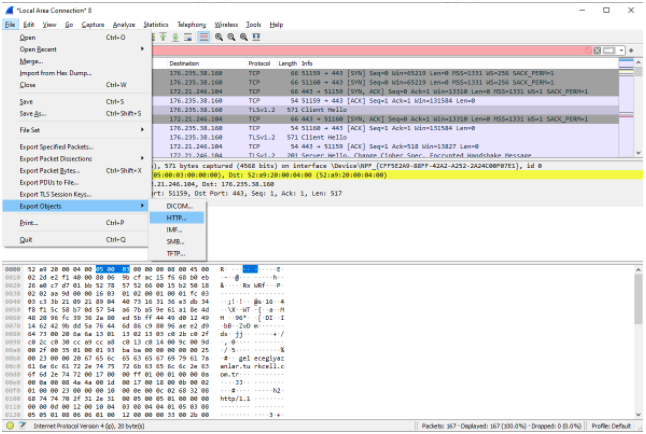Jump to first packet toolbar icon
The width and height of the screenshot is (646, 434).
pos(163,37)
